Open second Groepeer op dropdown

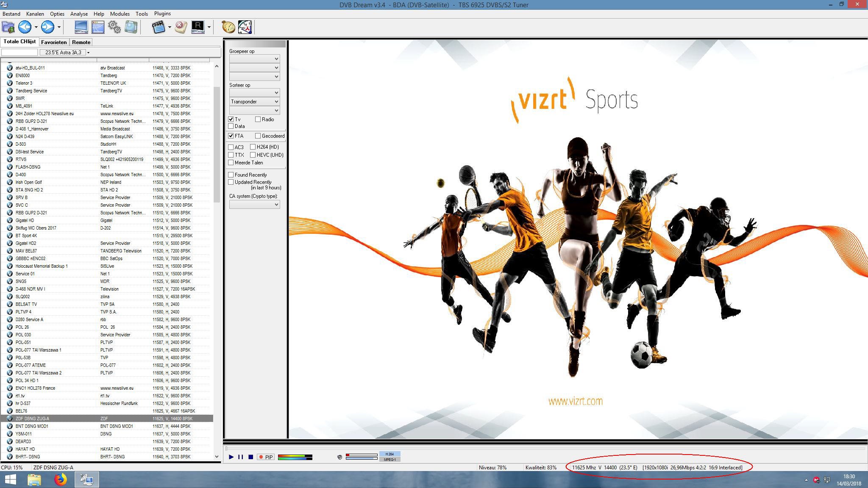point(254,68)
